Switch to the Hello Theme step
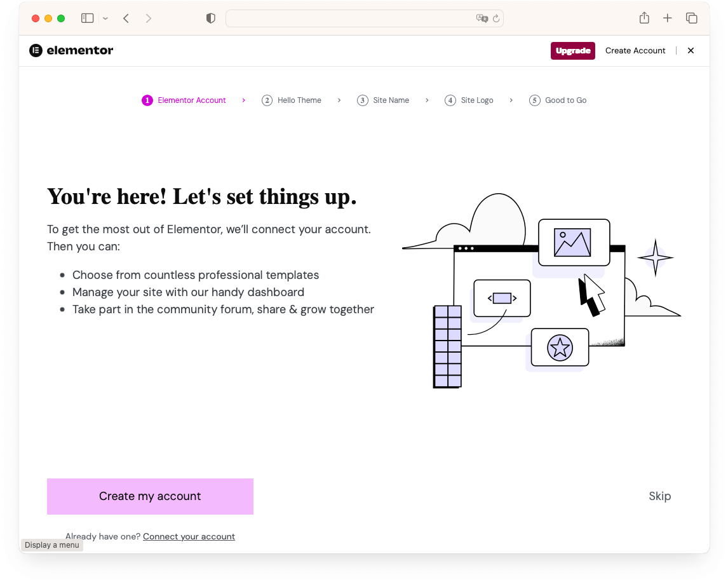Viewport: 728px width, 582px height. coord(292,100)
